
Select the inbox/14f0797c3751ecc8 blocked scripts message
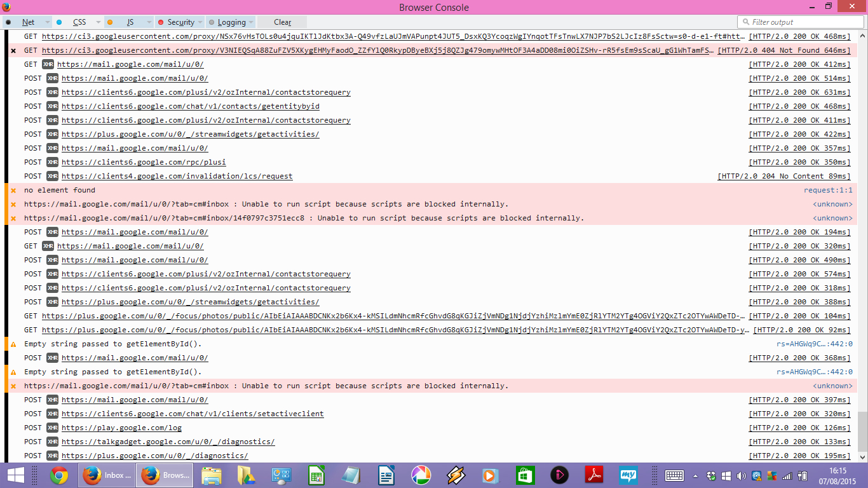(x=304, y=218)
